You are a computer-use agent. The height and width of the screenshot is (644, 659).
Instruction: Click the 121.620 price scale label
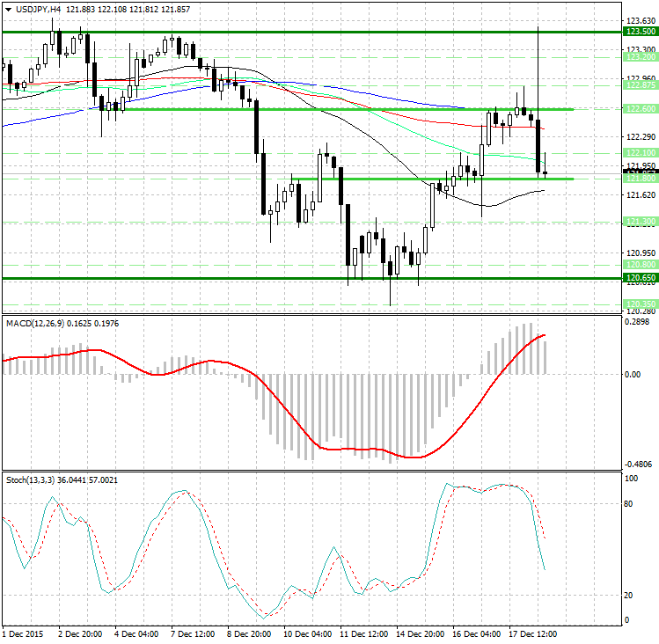tap(641, 195)
